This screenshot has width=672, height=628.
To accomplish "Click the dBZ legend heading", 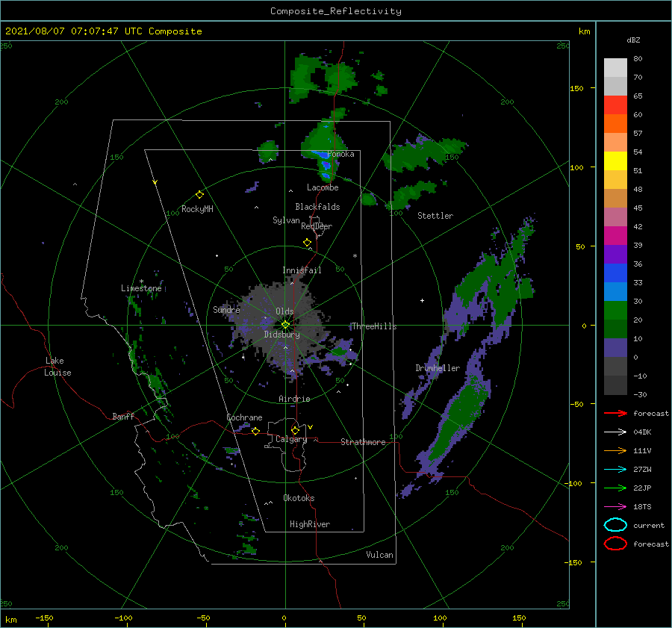I will coord(633,40).
